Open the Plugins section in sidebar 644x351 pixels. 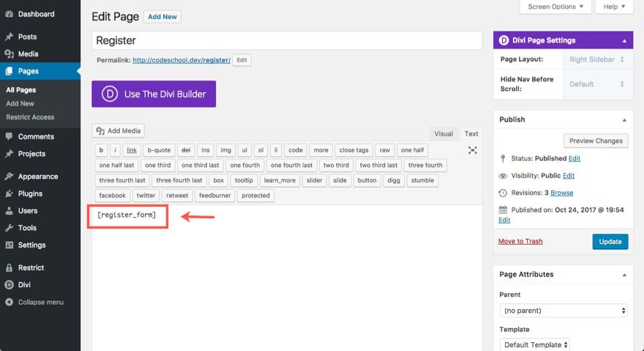point(30,193)
